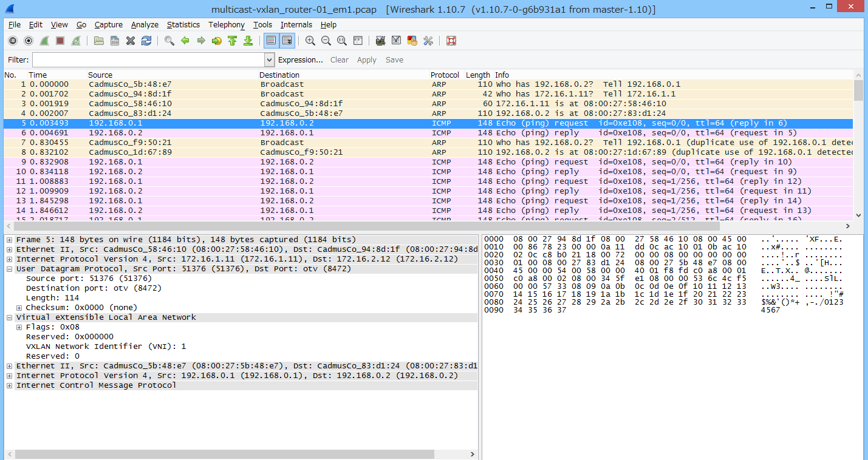Open the Analyze menu

[x=145, y=25]
